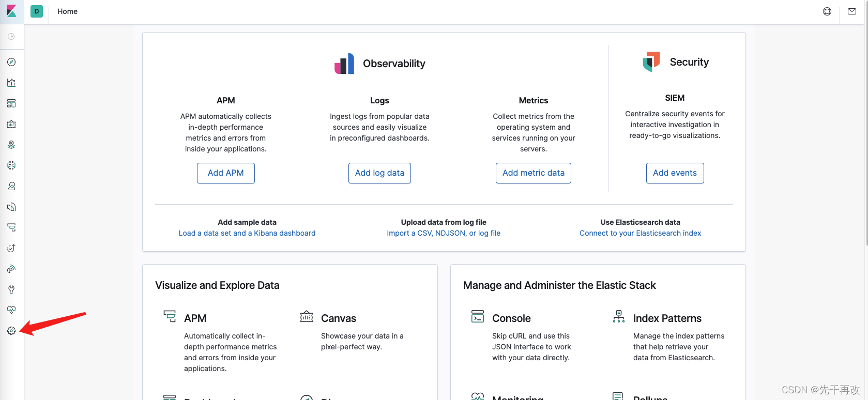Open the help menu icon in header
The width and height of the screenshot is (868, 400).
click(827, 11)
